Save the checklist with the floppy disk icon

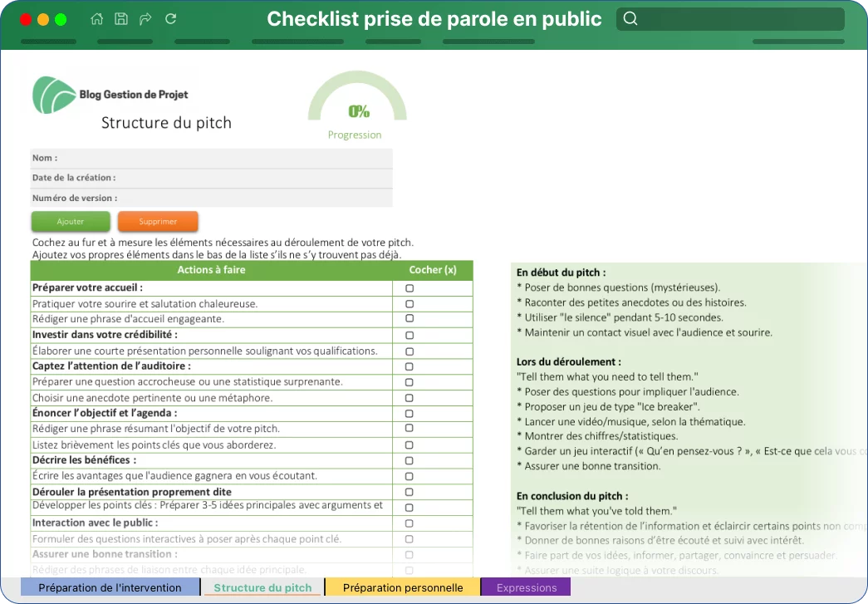pos(121,19)
